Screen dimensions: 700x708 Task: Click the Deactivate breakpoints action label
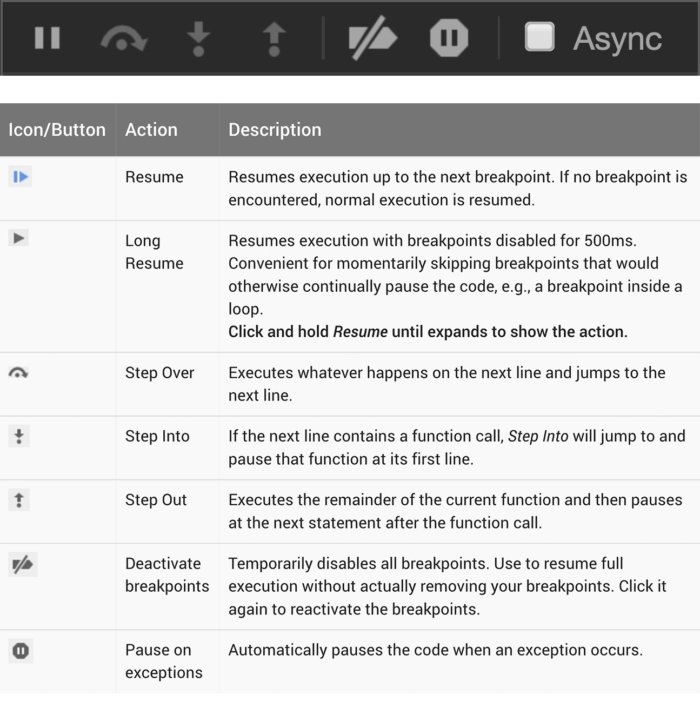coord(167,575)
